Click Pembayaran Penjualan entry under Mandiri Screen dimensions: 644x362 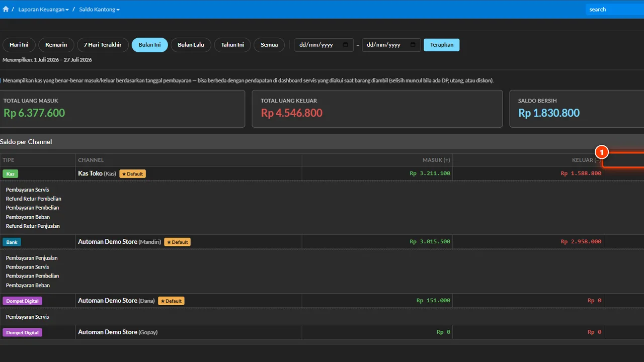[32, 258]
